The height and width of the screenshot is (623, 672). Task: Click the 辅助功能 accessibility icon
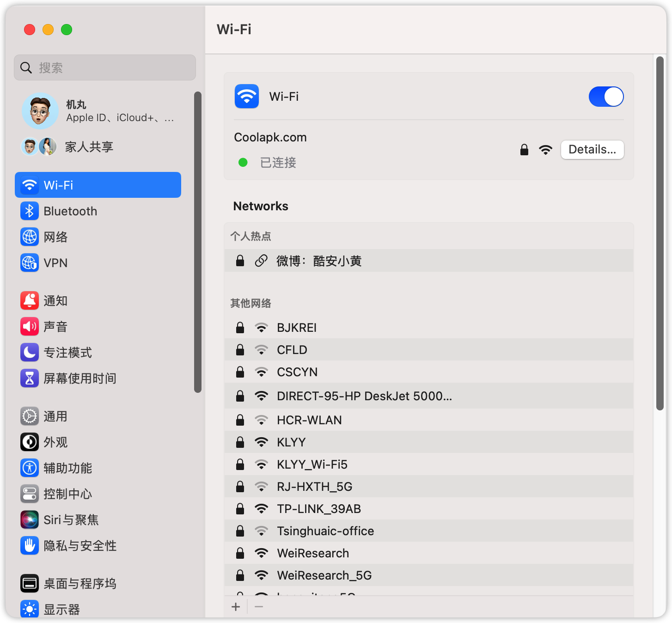tap(30, 468)
